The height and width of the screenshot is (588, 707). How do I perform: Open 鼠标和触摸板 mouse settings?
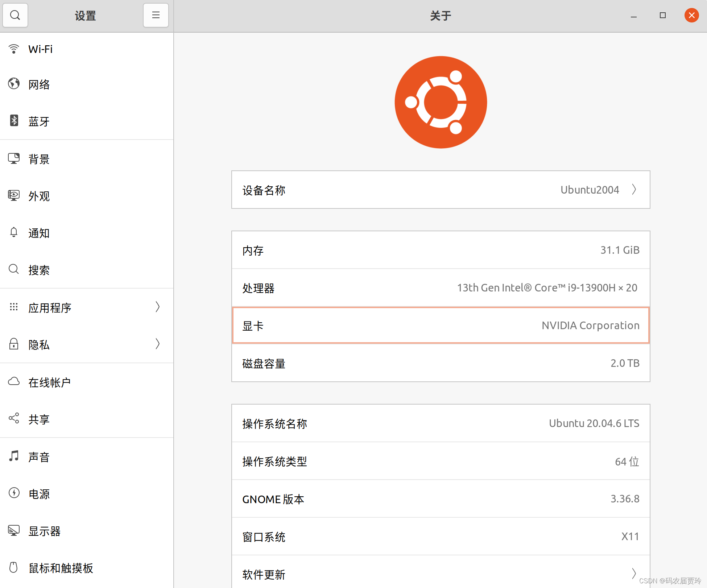pos(61,568)
